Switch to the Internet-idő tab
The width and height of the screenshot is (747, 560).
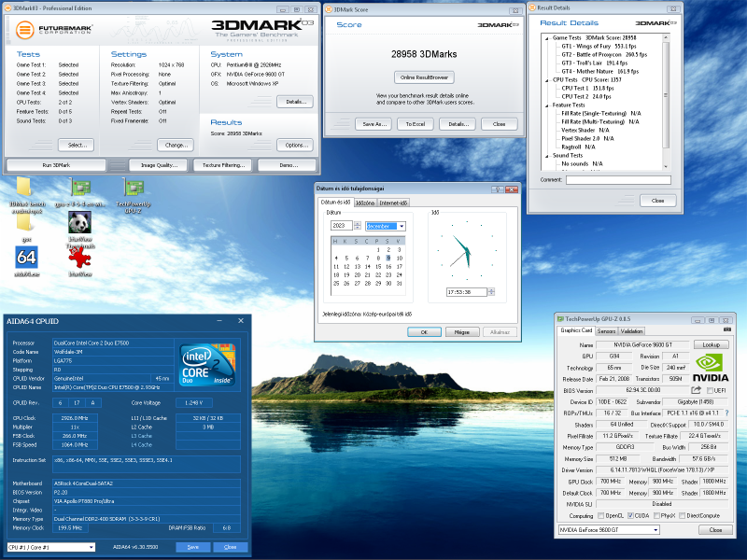tap(393, 203)
